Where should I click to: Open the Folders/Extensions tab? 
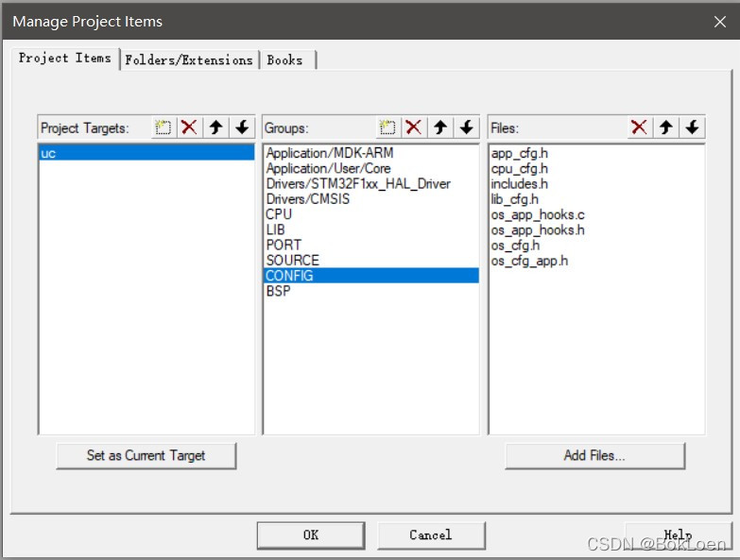point(189,60)
